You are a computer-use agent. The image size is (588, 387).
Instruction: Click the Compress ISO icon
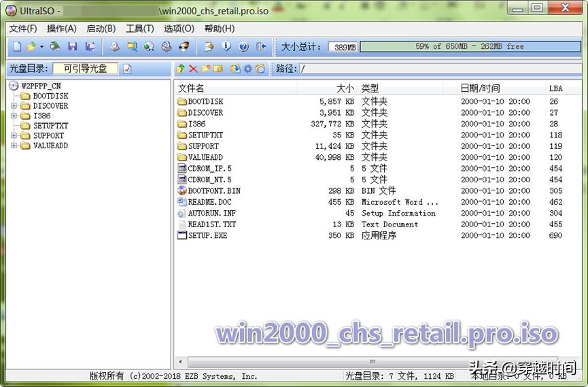coord(132,46)
